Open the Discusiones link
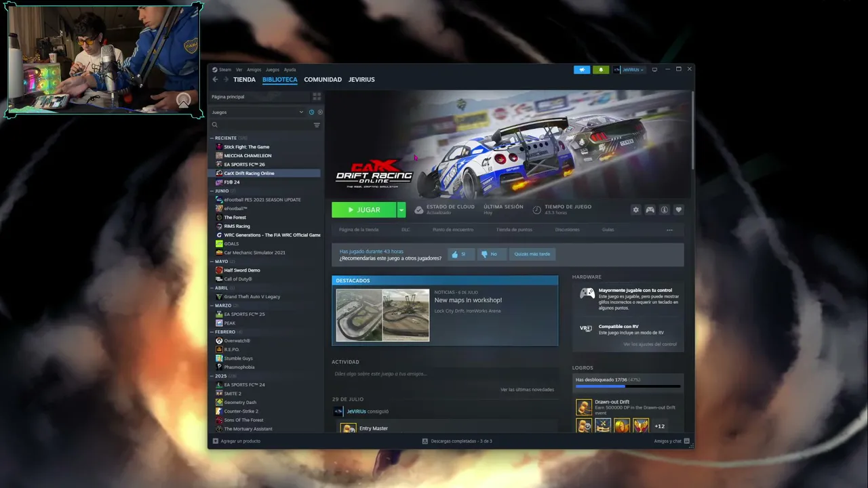The image size is (868, 488). [568, 230]
